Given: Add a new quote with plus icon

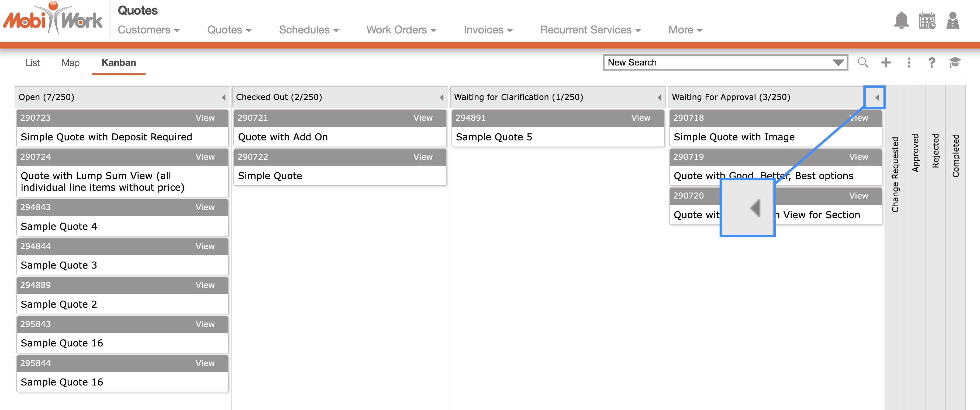Looking at the screenshot, I should tap(886, 62).
